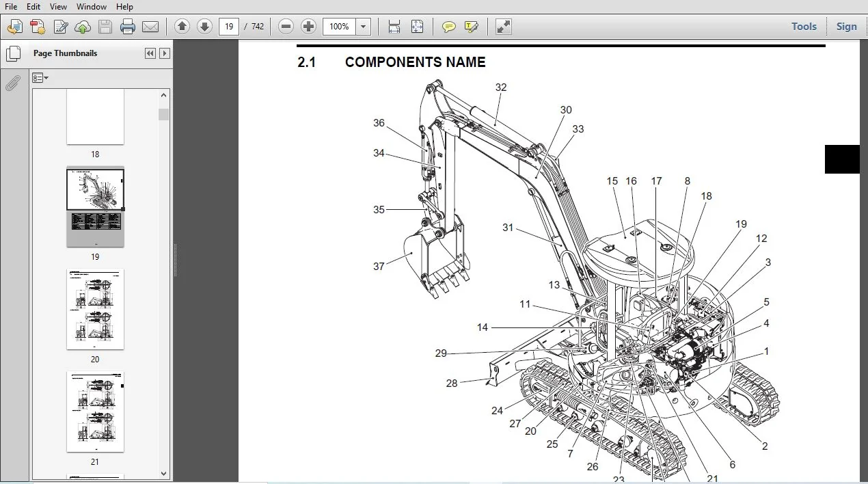Add a sticky note comment

[x=448, y=27]
